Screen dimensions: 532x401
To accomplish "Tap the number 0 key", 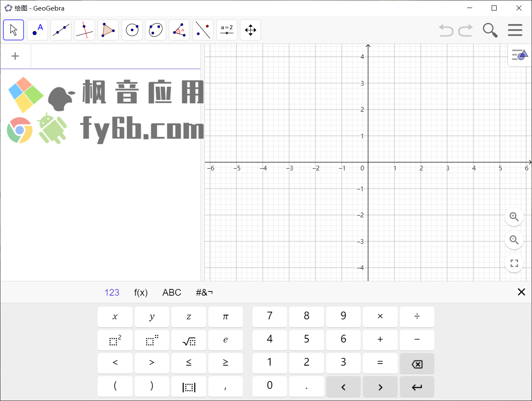I will click(x=270, y=386).
